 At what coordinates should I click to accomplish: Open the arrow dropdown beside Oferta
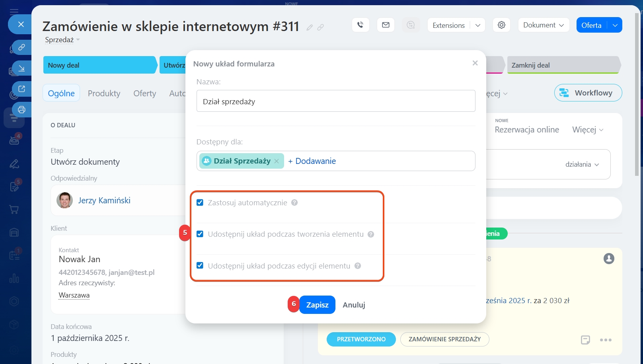point(615,25)
